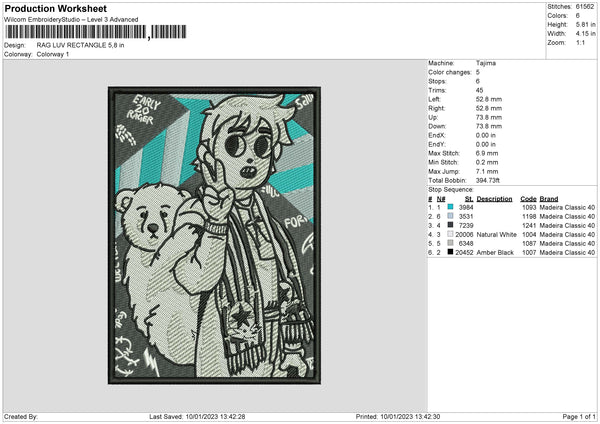The width and height of the screenshot is (600, 424).
Task: Click the "Natural White" description
Action: point(496,235)
